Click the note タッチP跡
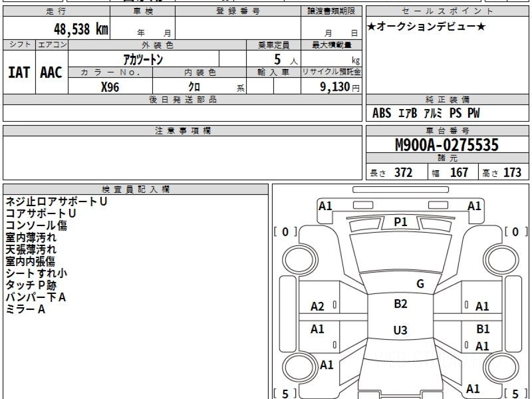The image size is (532, 399). click(31, 285)
